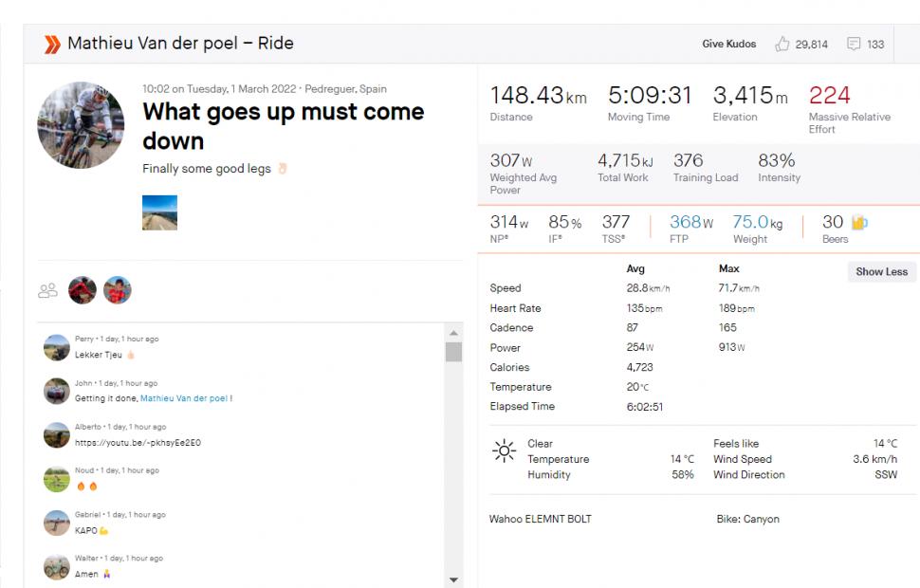
Task: Click the 148.43 km Distance value
Action: (x=538, y=95)
